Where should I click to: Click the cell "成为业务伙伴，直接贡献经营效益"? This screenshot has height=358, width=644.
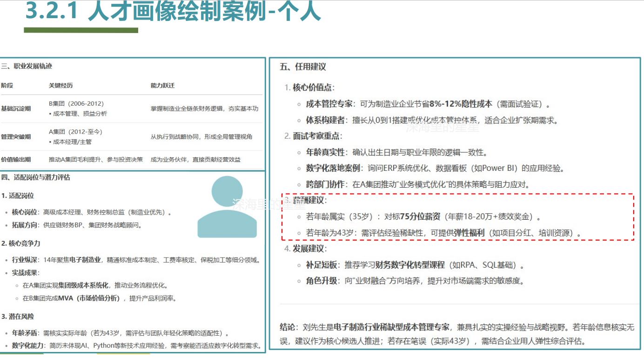pos(195,160)
